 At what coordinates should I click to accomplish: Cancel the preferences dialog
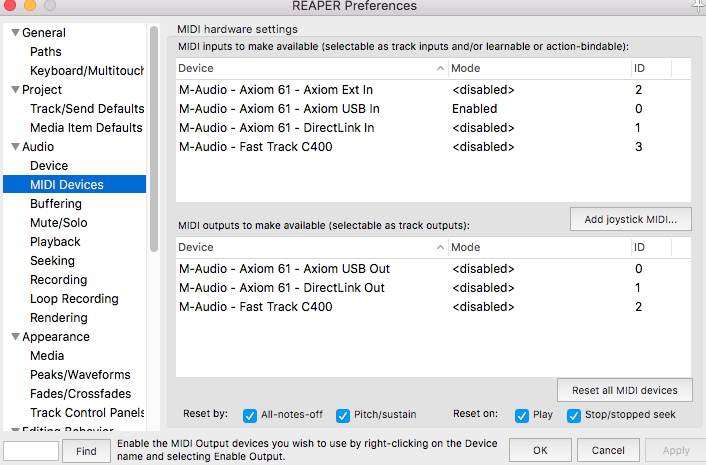pos(608,450)
